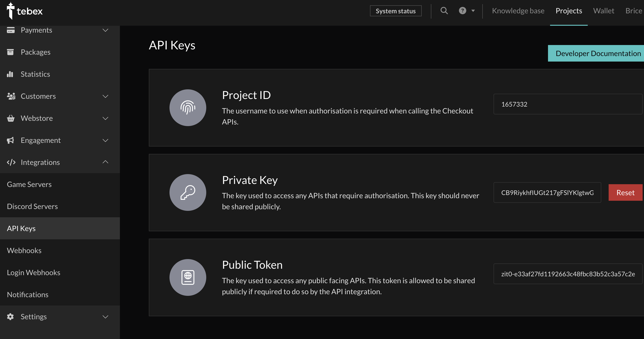Click the Private Key key icon
This screenshot has width=644, height=339.
[188, 192]
